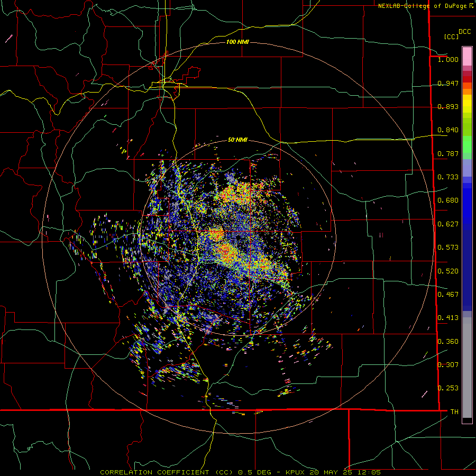Viewport: 476px width, 476px height.
Task: Click the 1.000 value on the color scale
Action: tap(448, 59)
